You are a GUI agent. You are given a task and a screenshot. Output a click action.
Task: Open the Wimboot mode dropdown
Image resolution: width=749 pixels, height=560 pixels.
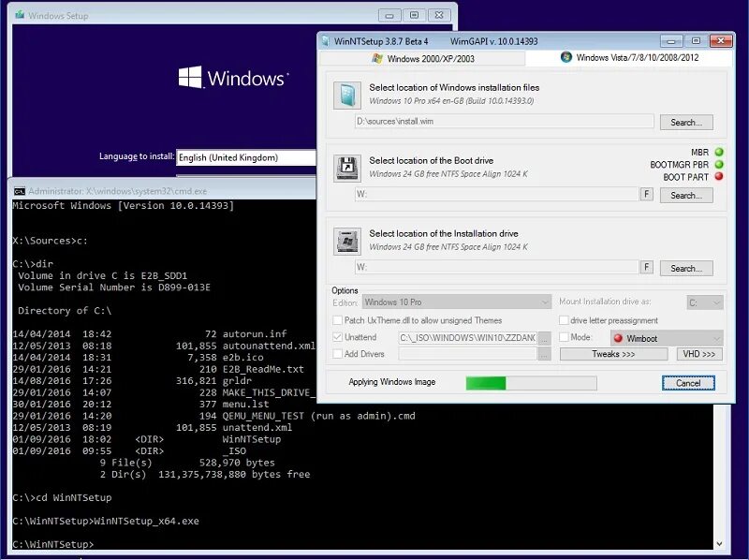pos(667,338)
